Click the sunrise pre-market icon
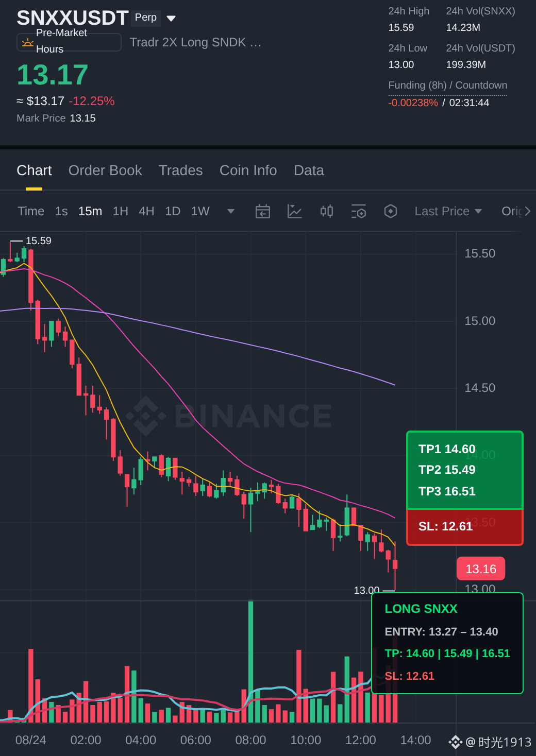 click(28, 43)
